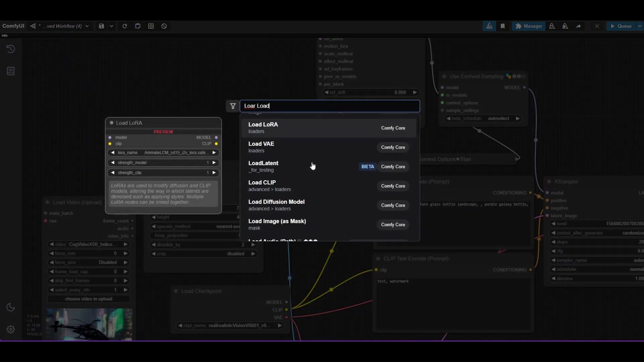
Task: Click the Queue button
Action: tap(621, 26)
